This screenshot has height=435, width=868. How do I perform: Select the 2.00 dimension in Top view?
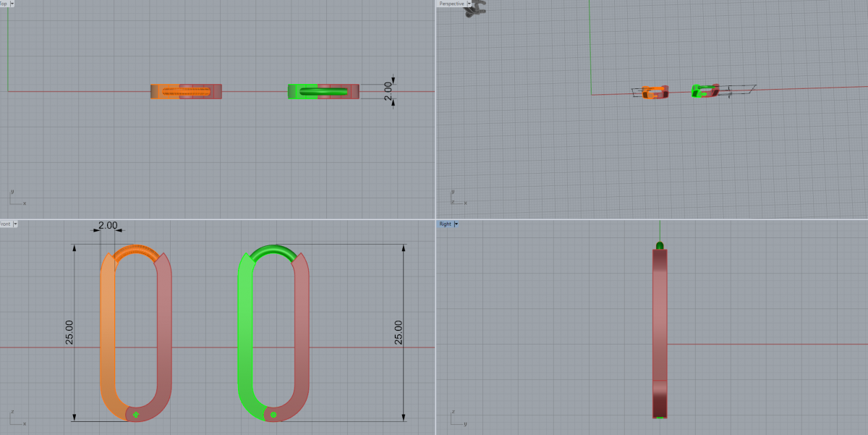(x=388, y=90)
